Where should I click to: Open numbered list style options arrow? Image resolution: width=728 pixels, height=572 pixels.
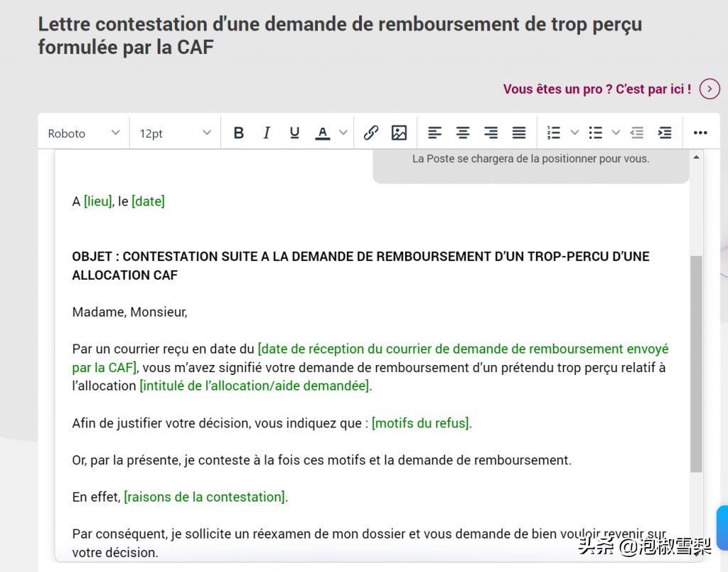click(x=574, y=133)
